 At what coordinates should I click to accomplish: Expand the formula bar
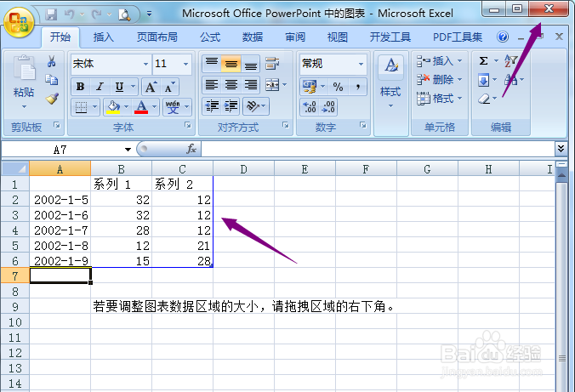coord(561,149)
